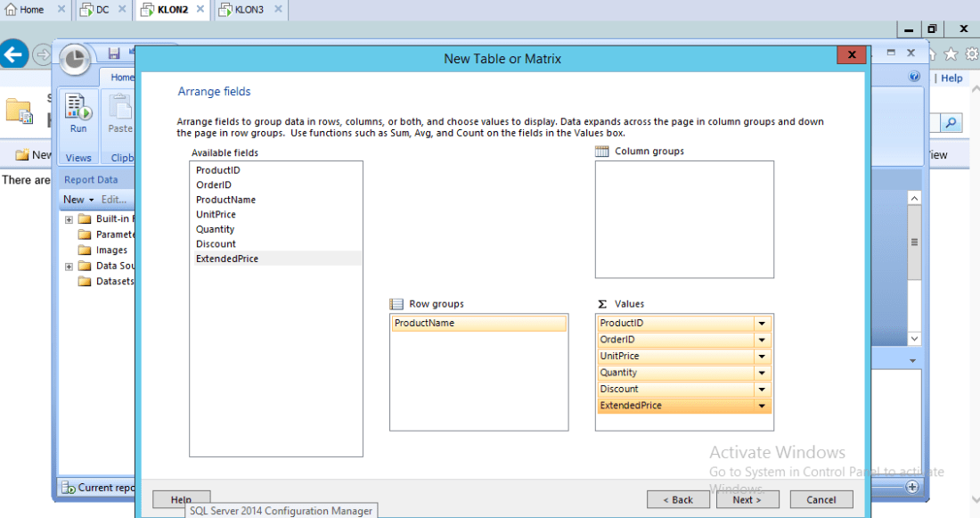Viewport: 980px width, 518px height.
Task: Open the Quantity value dropdown arrow
Action: coord(762,373)
